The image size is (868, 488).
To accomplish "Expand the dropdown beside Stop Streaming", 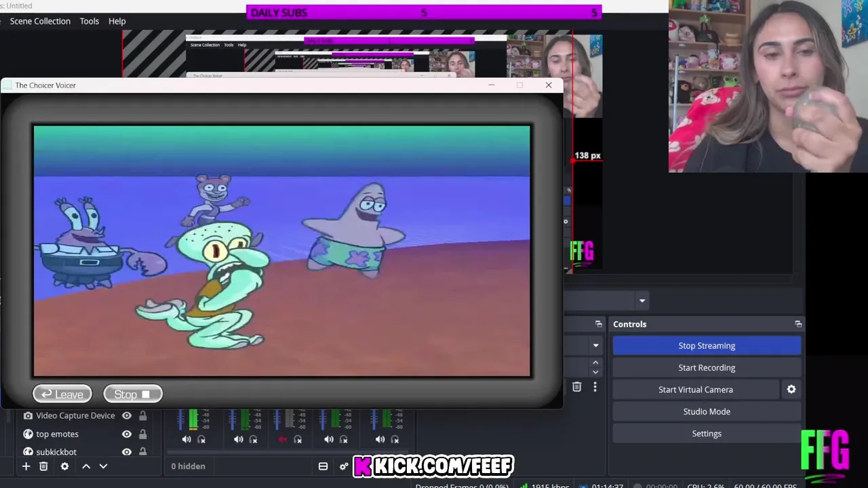I will (x=595, y=346).
